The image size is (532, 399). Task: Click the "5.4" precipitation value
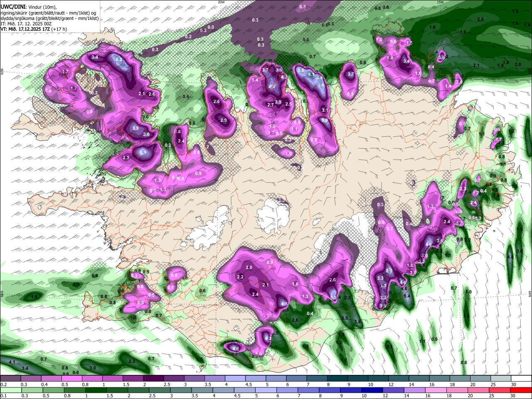point(407,296)
